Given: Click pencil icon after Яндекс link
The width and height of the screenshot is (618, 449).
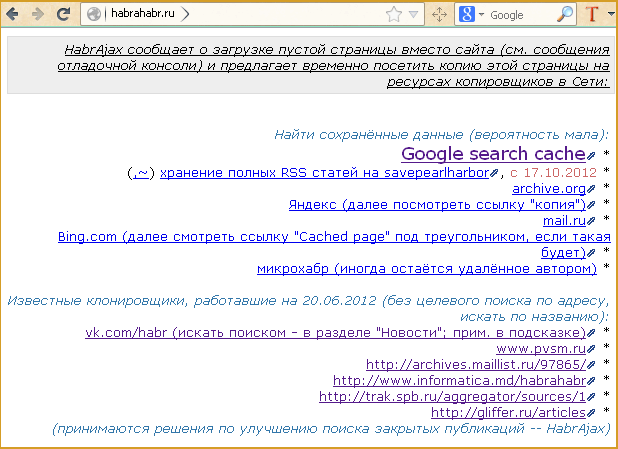Looking at the screenshot, I should tap(590, 205).
